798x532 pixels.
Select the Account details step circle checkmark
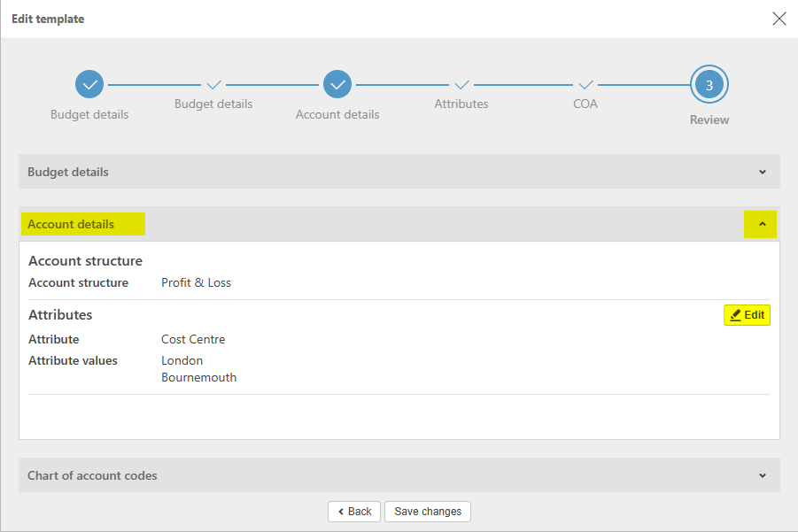(337, 85)
